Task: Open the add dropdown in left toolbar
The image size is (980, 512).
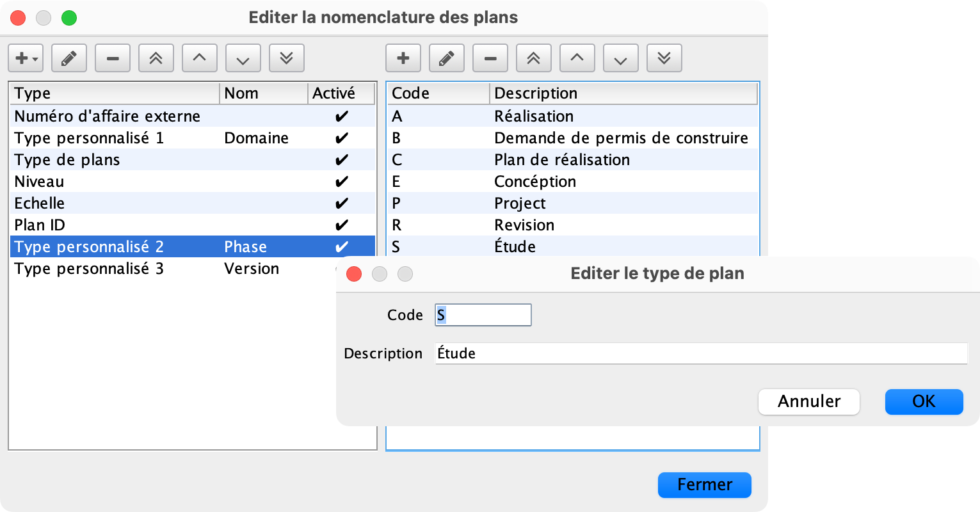Action: (26, 58)
